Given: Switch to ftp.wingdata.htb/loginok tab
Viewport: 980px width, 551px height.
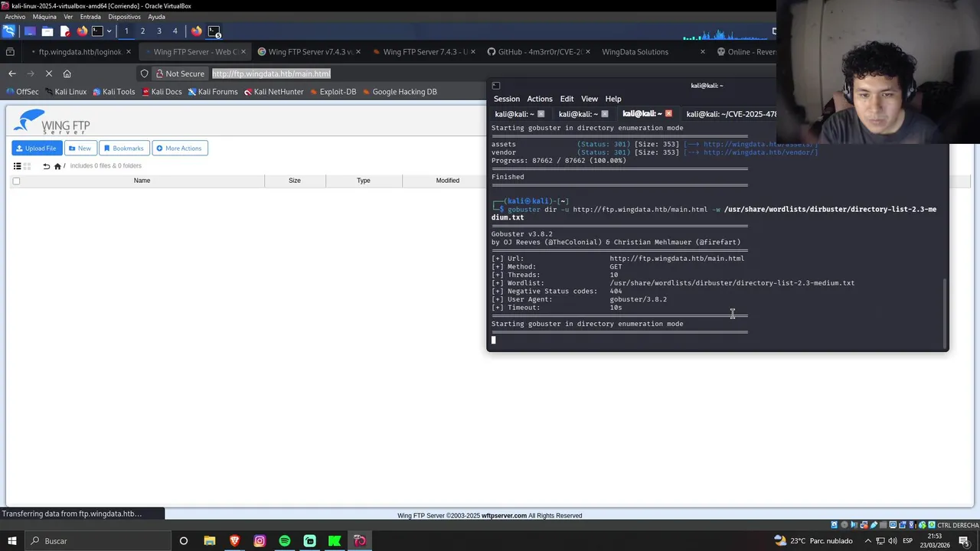Looking at the screenshot, I should pos(80,52).
